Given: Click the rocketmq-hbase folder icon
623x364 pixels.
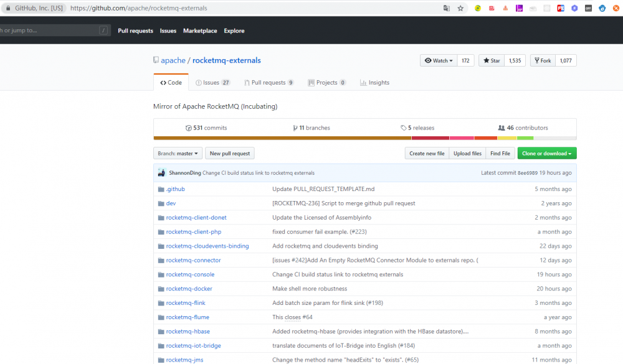Looking at the screenshot, I should [x=161, y=332].
